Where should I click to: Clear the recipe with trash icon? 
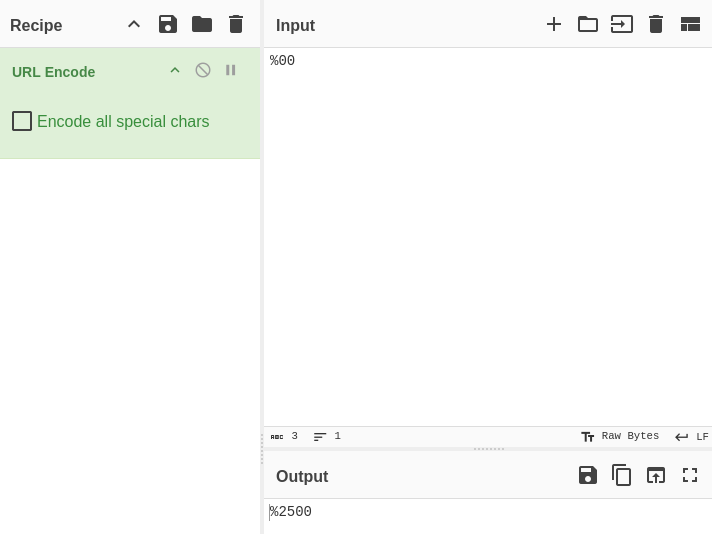tap(236, 24)
